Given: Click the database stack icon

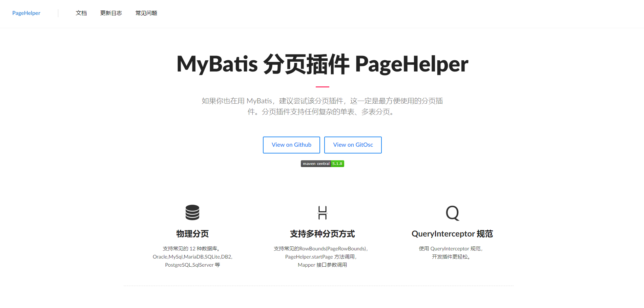Looking at the screenshot, I should 192,212.
